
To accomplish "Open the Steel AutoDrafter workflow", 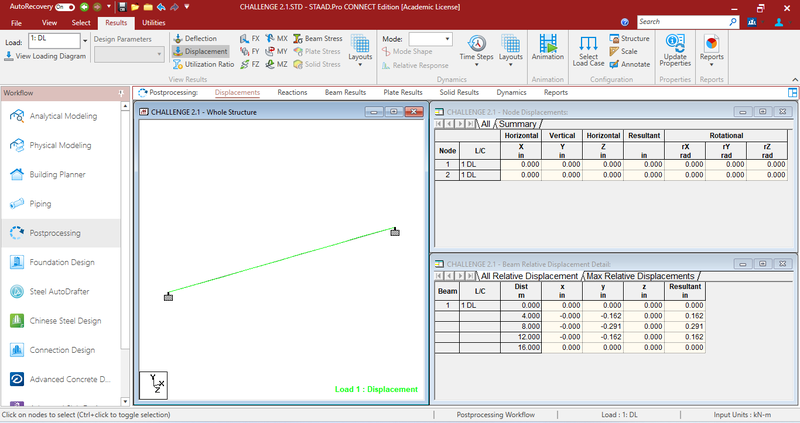I will (x=60, y=291).
